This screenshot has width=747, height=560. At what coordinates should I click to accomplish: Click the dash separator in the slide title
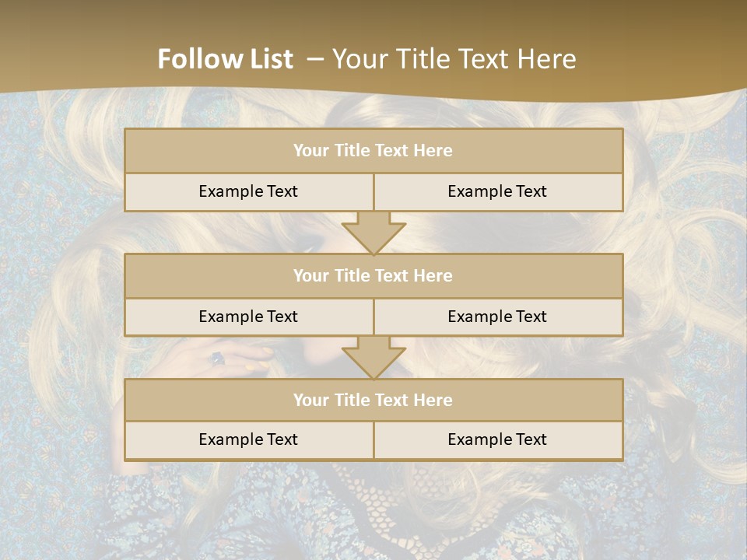click(314, 59)
